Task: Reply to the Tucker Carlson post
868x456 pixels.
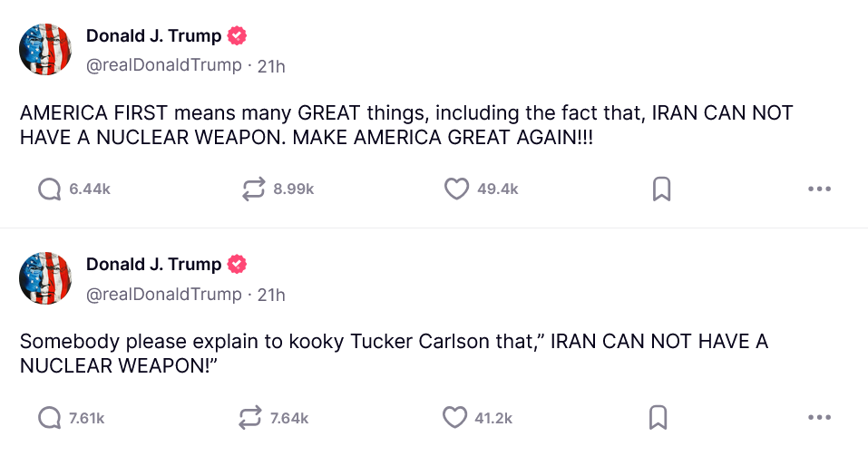Action: click(x=50, y=418)
